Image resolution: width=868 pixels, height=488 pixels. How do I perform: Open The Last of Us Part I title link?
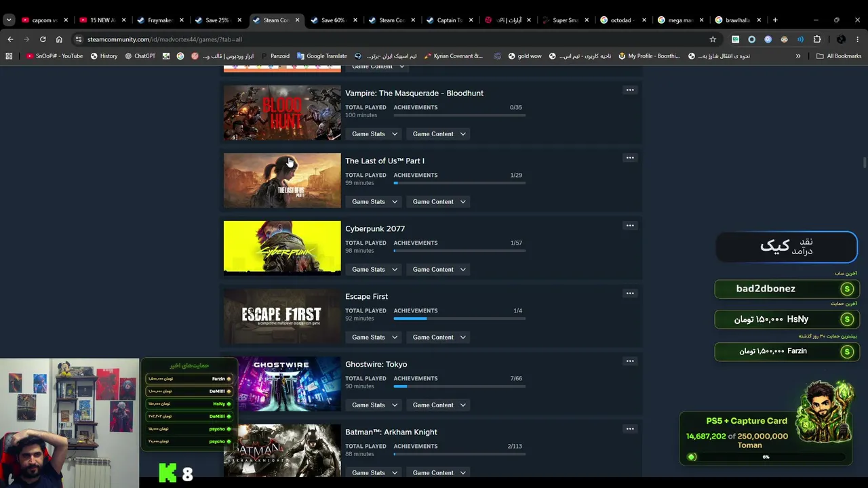pyautogui.click(x=384, y=161)
